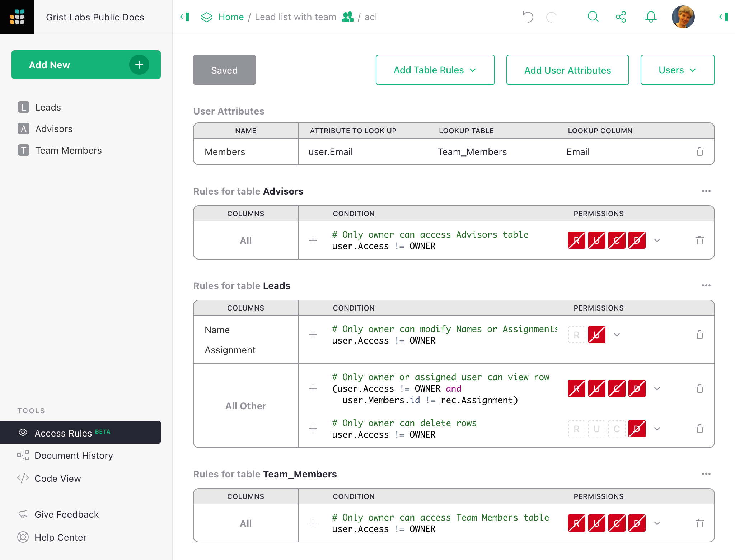The height and width of the screenshot is (560, 735).
Task: Click the collapse sidebar panel icon
Action: tap(184, 16)
